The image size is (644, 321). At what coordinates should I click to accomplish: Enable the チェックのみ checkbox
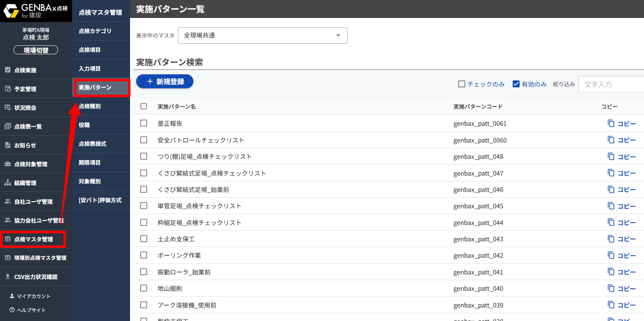tap(462, 84)
